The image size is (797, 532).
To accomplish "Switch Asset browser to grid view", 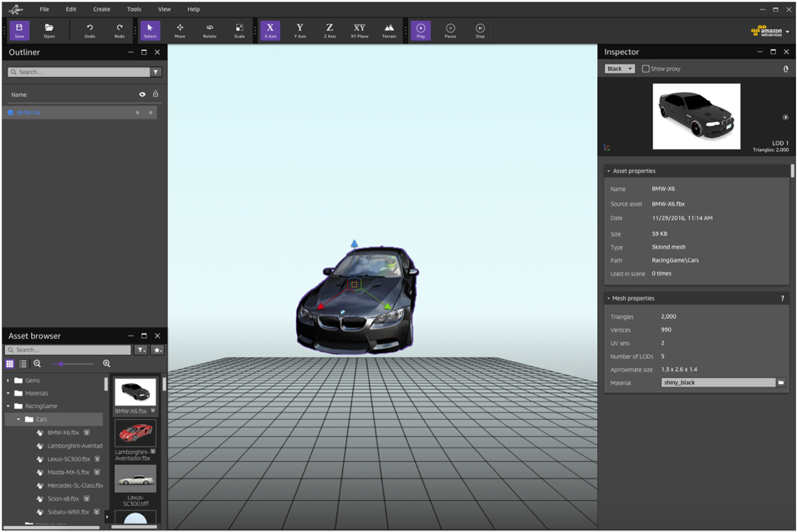I will (x=10, y=364).
